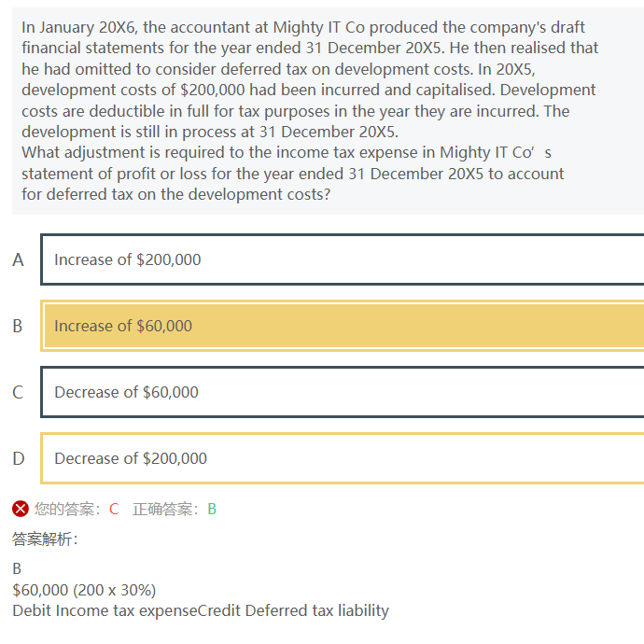Click the question text paragraph
644x644 pixels.
click(310, 111)
